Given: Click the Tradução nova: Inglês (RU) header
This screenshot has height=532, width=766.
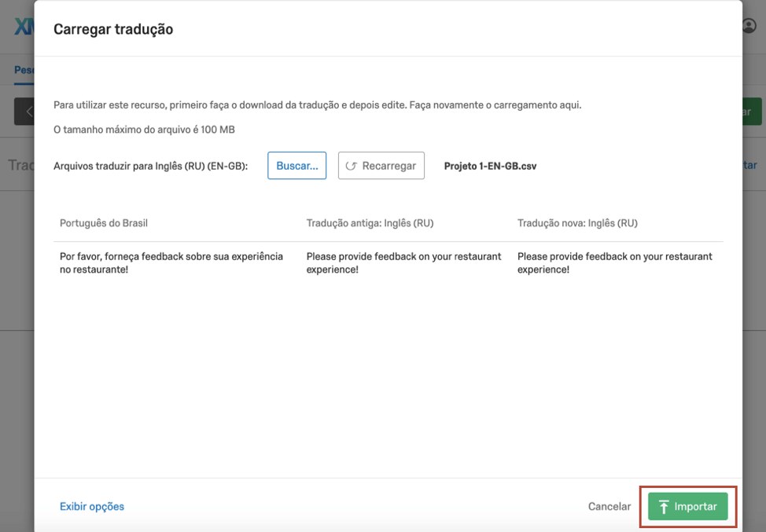Looking at the screenshot, I should click(577, 223).
